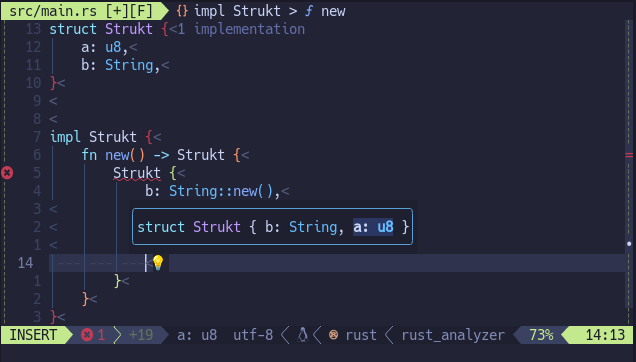Click 'String::new()' on line 4

tap(221, 191)
